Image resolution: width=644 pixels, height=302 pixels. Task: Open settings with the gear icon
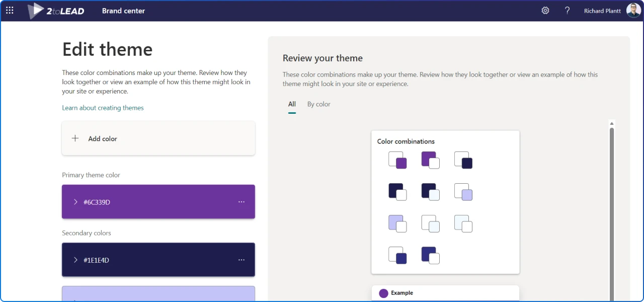point(545,10)
